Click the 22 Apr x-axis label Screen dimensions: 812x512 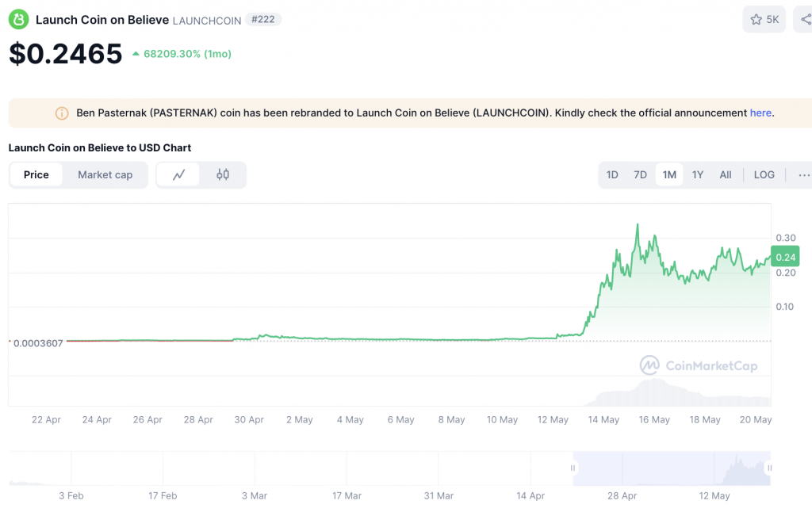[x=46, y=419]
